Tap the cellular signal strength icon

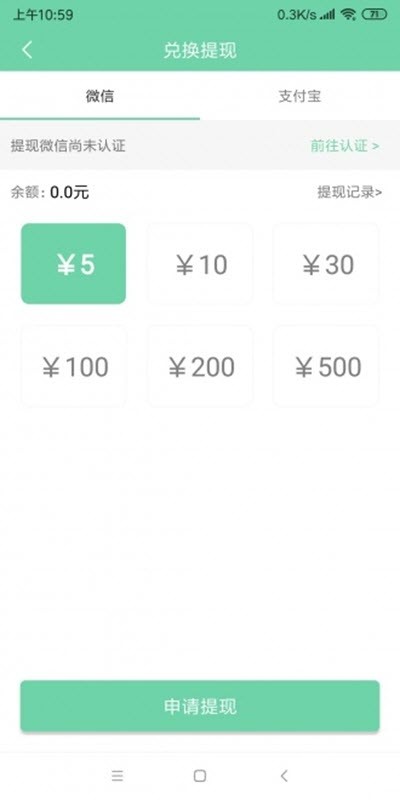click(x=328, y=15)
